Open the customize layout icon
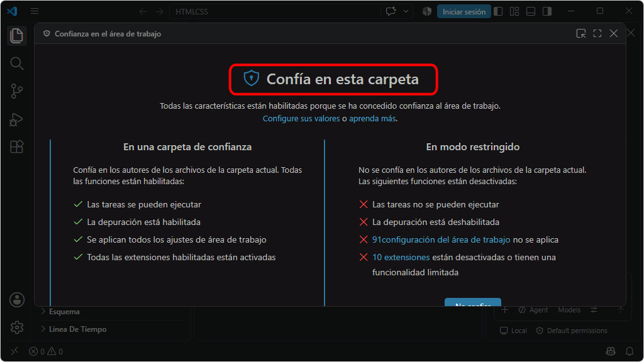The height and width of the screenshot is (362, 644). (x=514, y=11)
